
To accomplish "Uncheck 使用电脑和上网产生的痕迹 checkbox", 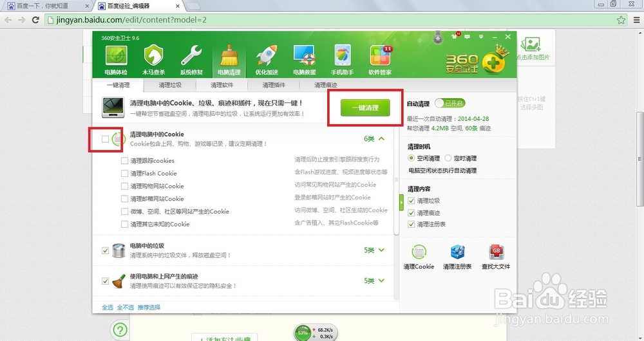I will (x=106, y=281).
